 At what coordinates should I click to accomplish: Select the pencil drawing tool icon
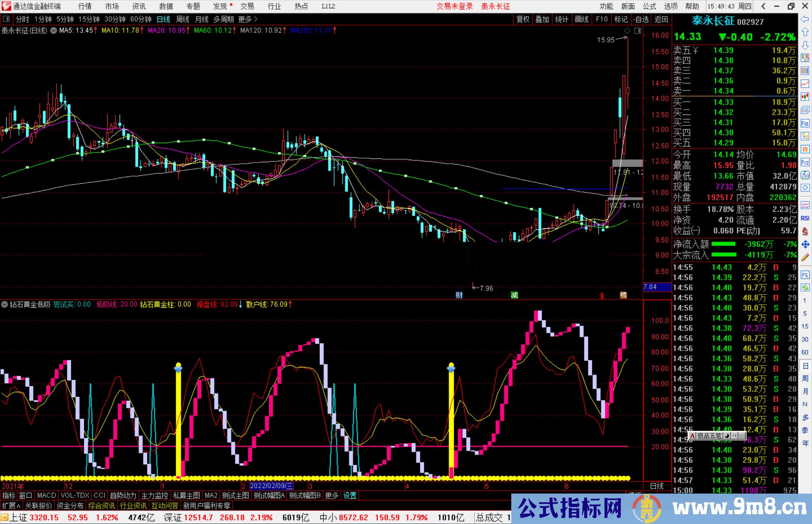[x=805, y=257]
